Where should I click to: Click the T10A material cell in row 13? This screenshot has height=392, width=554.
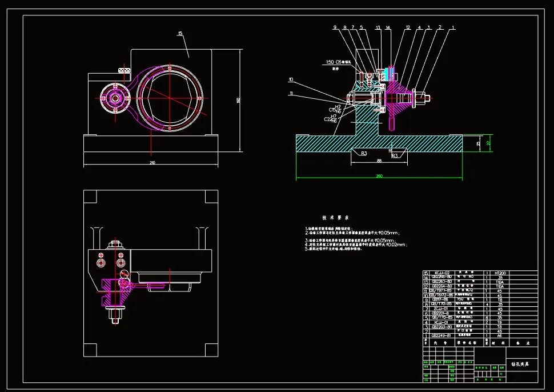pos(500,282)
